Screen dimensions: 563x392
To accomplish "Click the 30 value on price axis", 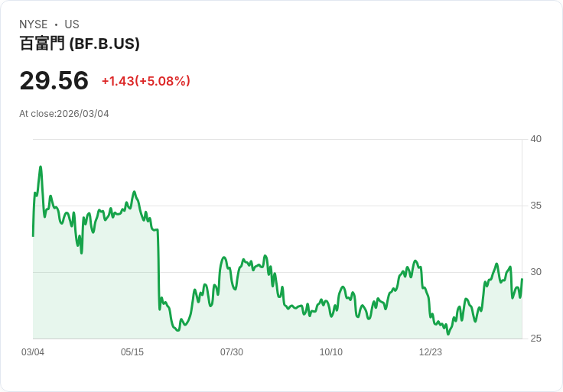I will coord(536,272).
